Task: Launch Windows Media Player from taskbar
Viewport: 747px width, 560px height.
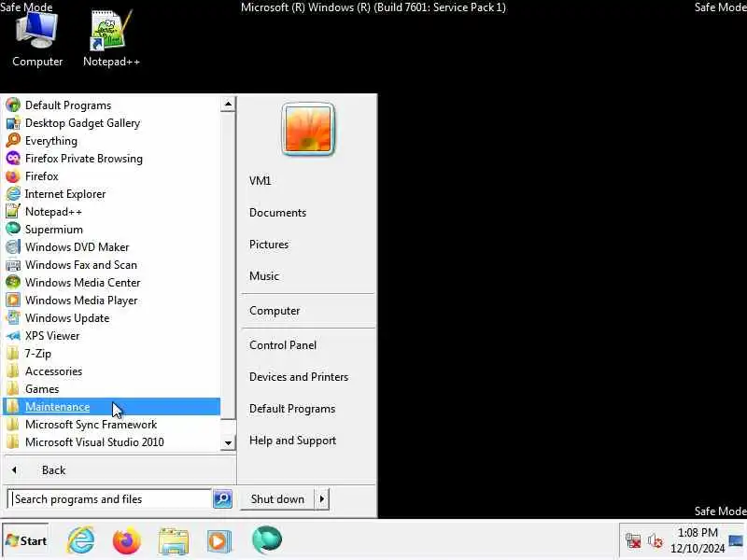Action: (219, 541)
